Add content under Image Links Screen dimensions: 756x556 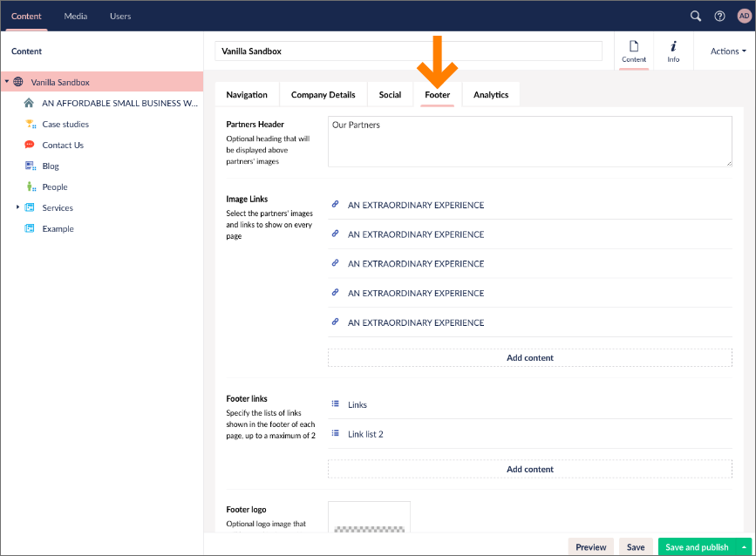coord(530,357)
